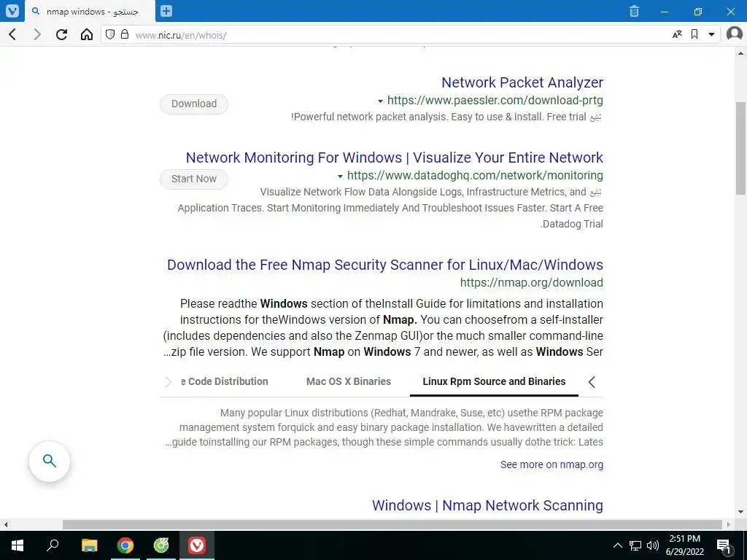Open the notification center icon
The image size is (747, 560).
click(724, 545)
